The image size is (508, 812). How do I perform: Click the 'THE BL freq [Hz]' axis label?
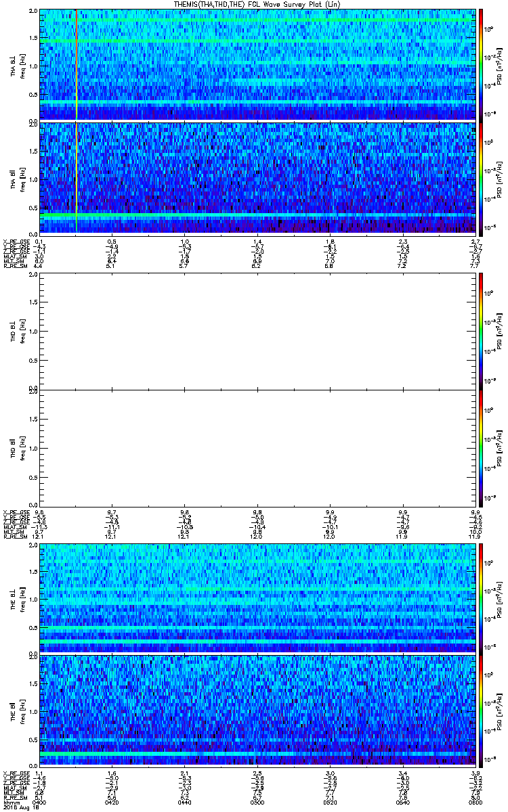click(x=18, y=598)
